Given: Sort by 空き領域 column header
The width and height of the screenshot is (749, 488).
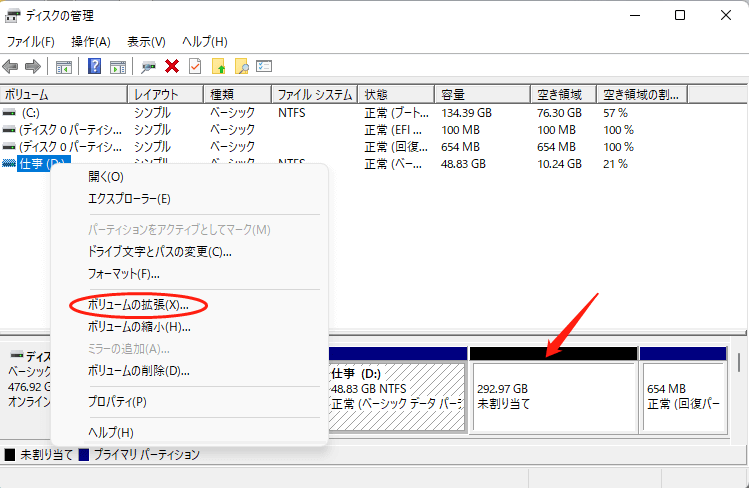Looking at the screenshot, I should pyautogui.click(x=564, y=95).
